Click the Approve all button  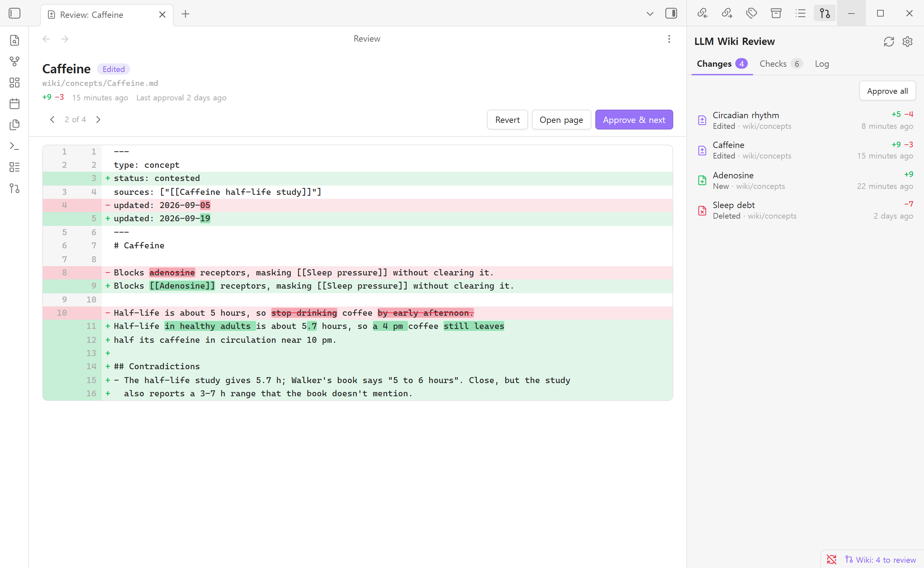(x=887, y=91)
